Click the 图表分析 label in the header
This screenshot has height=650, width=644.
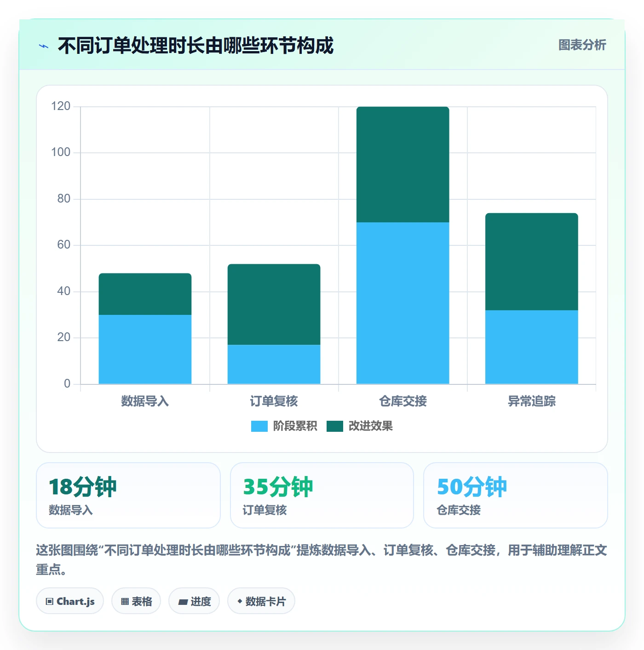(x=582, y=45)
